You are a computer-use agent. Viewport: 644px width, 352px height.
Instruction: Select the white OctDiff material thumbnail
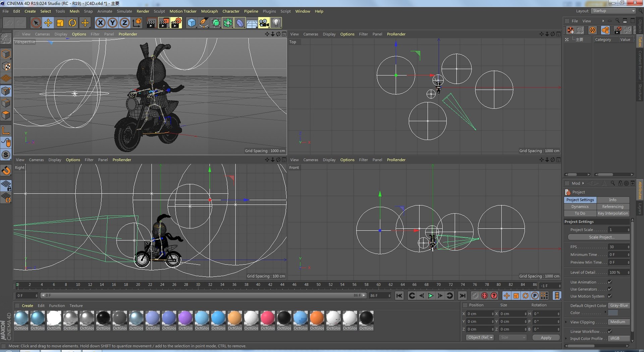point(54,318)
